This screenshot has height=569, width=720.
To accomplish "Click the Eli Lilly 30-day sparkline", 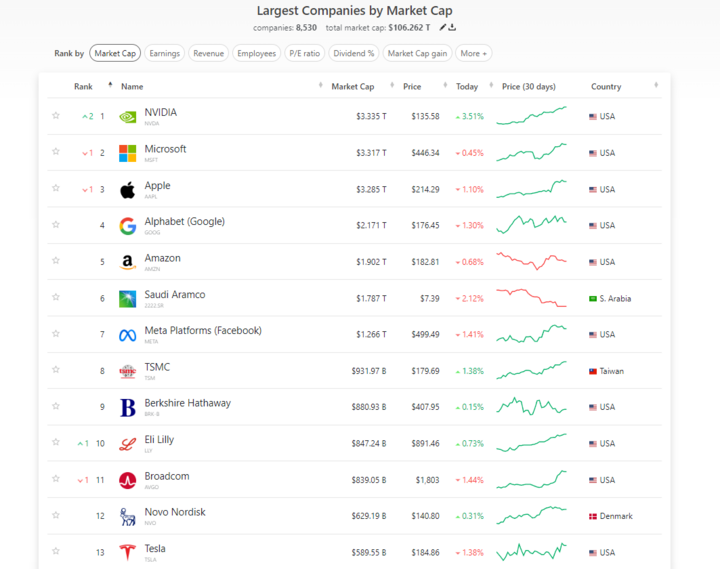I will tap(534, 443).
